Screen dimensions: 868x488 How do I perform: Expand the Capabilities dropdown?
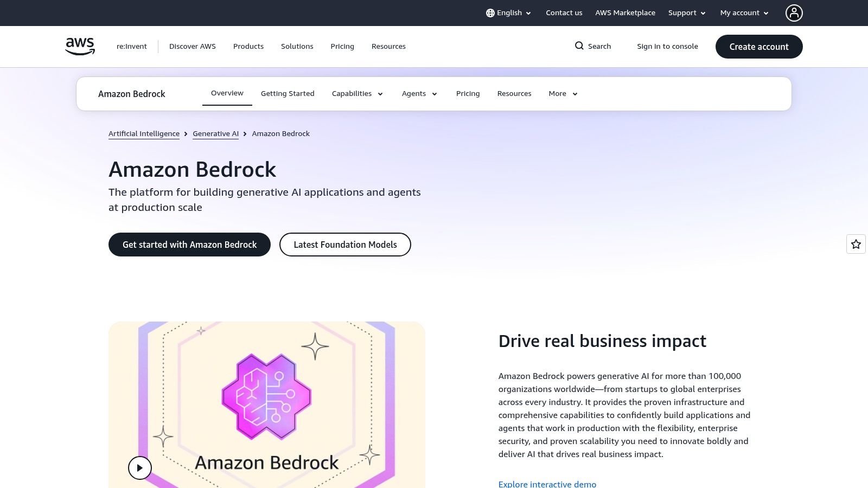(358, 94)
